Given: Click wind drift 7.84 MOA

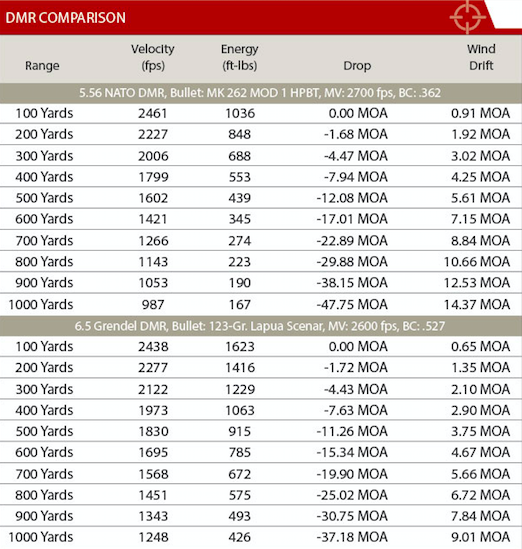Looking at the screenshot, I should coord(480,516).
